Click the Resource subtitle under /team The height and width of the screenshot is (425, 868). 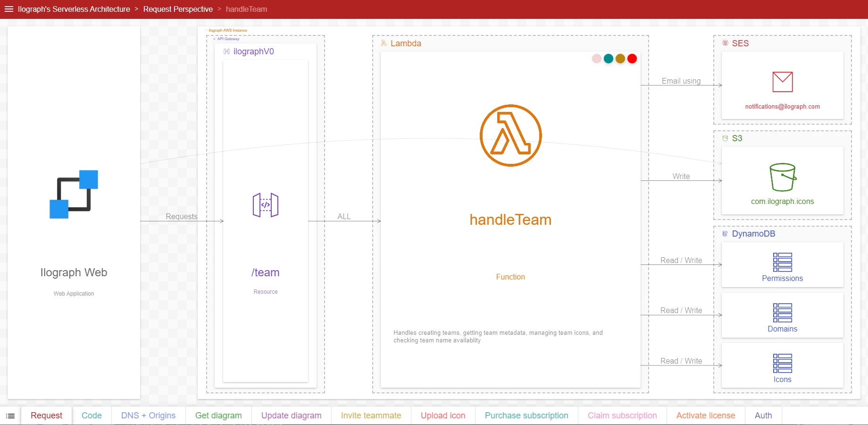coord(266,292)
